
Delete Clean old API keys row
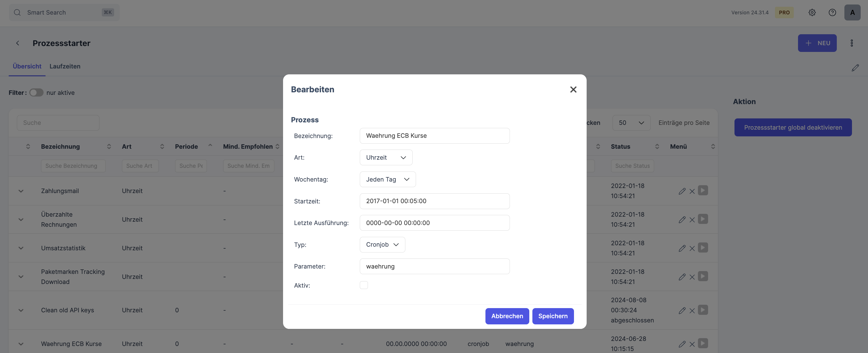click(x=692, y=311)
